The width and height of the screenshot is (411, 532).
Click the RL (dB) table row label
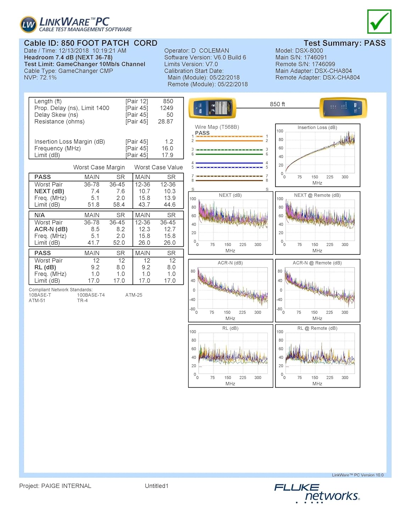click(45, 267)
